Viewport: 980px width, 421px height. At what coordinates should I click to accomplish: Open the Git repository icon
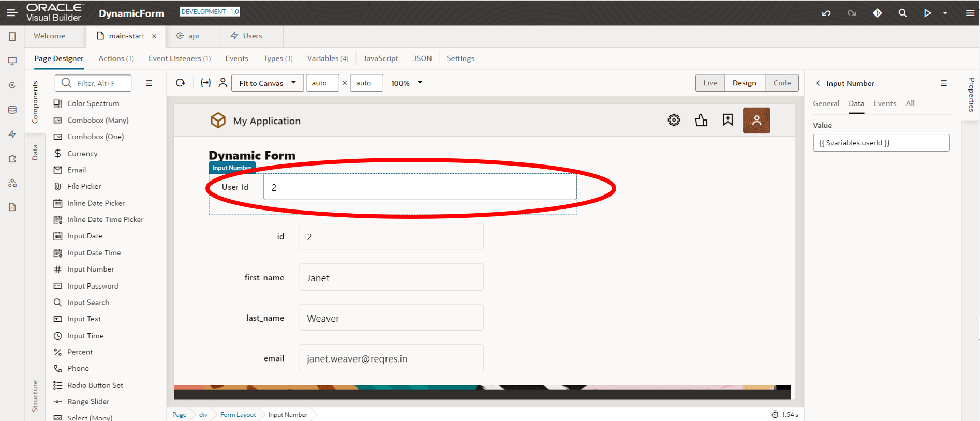pos(878,13)
